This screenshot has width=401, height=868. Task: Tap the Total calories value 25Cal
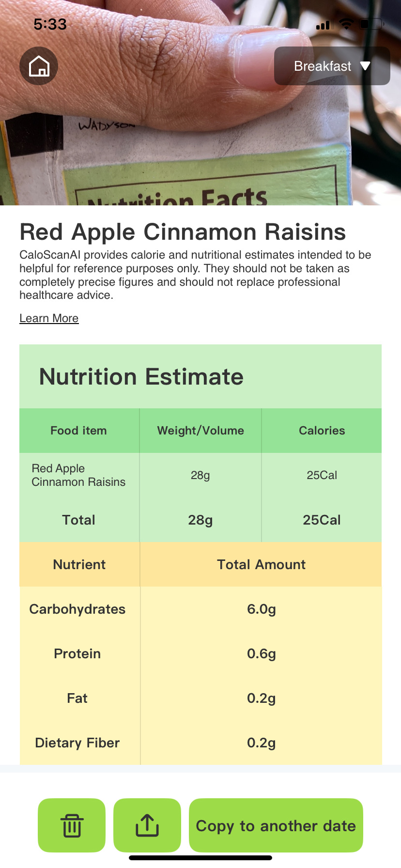point(322,520)
